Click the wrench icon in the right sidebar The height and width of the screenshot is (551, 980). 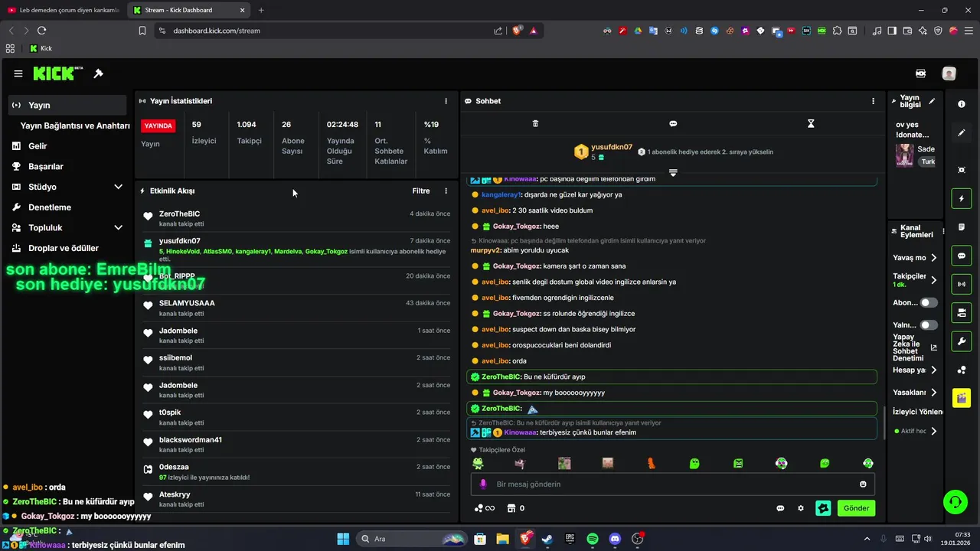tap(962, 341)
